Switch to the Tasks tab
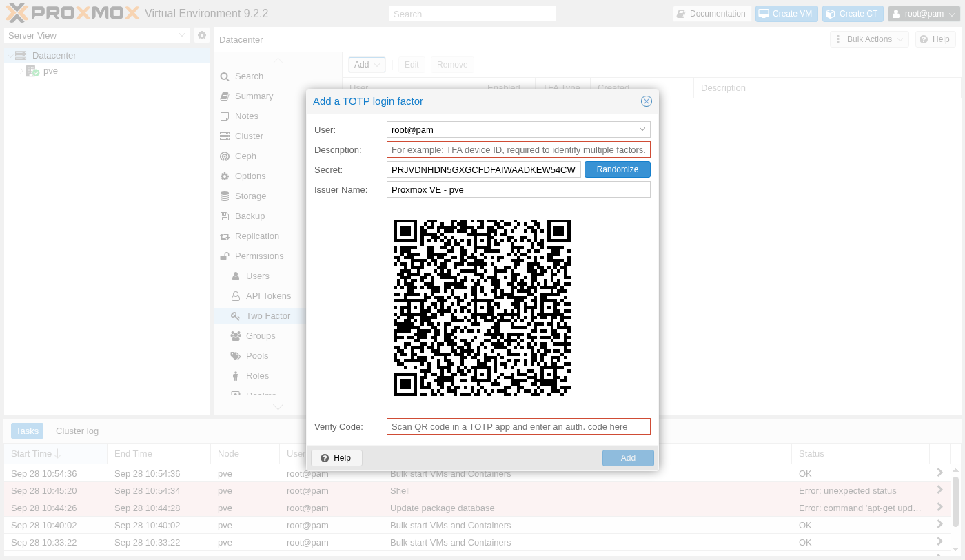The image size is (965, 560). [x=28, y=431]
